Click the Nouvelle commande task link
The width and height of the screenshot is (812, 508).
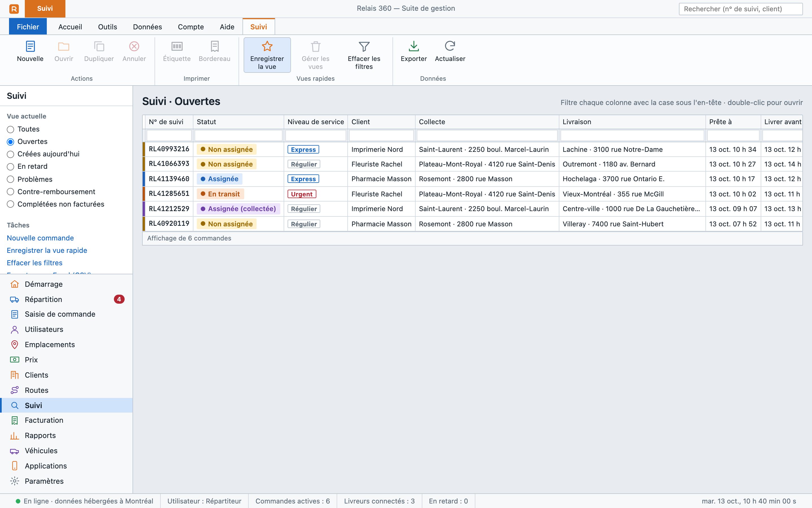coord(40,238)
